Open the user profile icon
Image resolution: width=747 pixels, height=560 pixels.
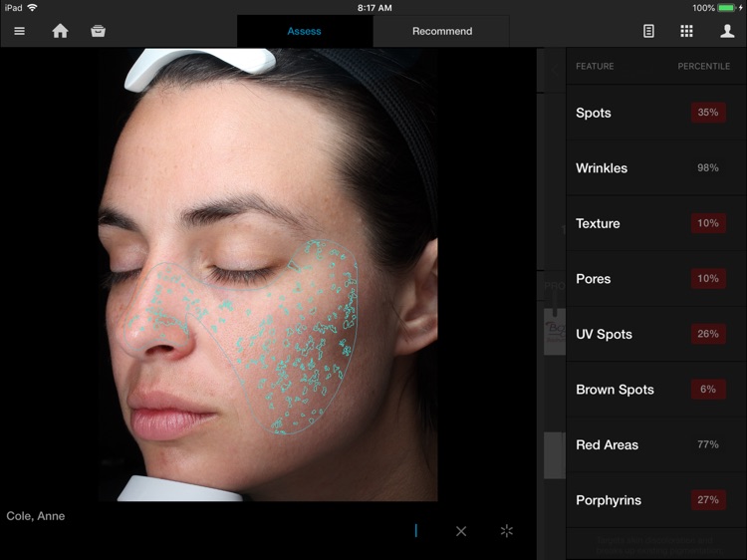727,31
